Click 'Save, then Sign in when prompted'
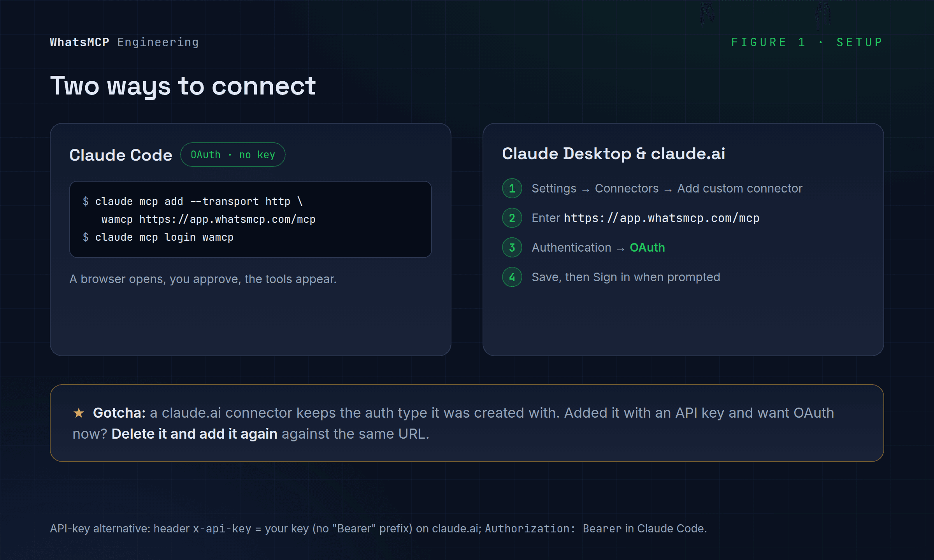Screen dimensions: 934x560 pyautogui.click(x=626, y=277)
